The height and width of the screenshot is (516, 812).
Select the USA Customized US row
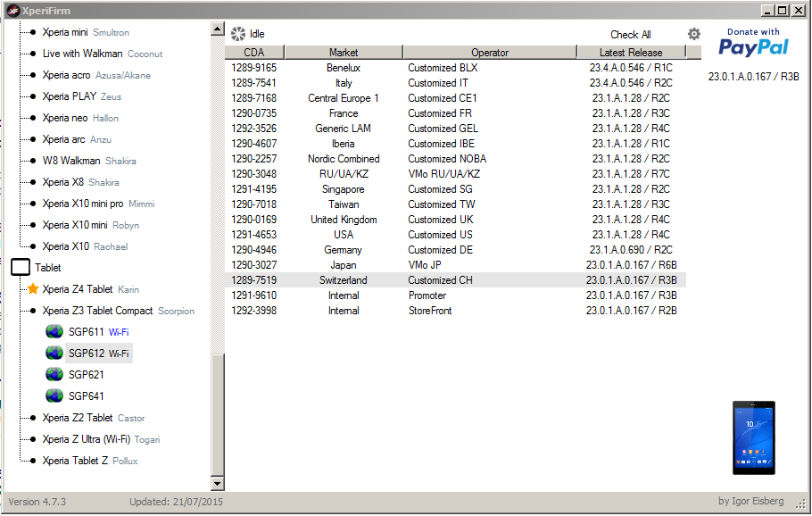(x=456, y=235)
